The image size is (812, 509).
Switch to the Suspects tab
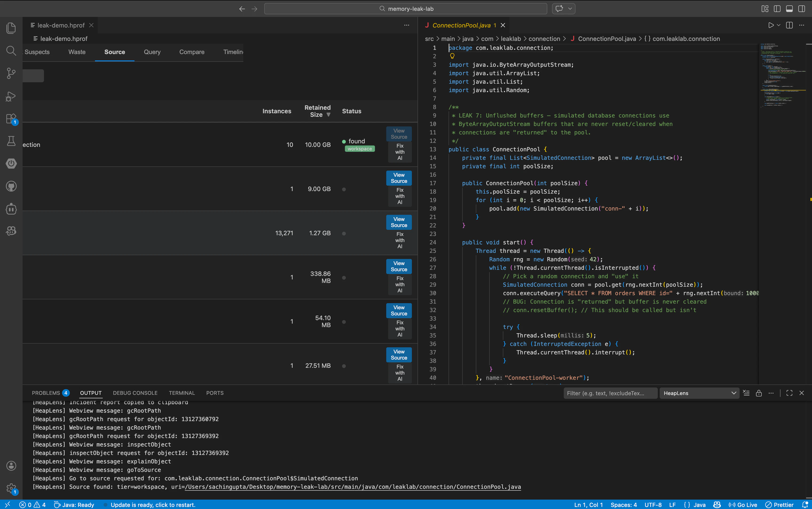pyautogui.click(x=37, y=52)
